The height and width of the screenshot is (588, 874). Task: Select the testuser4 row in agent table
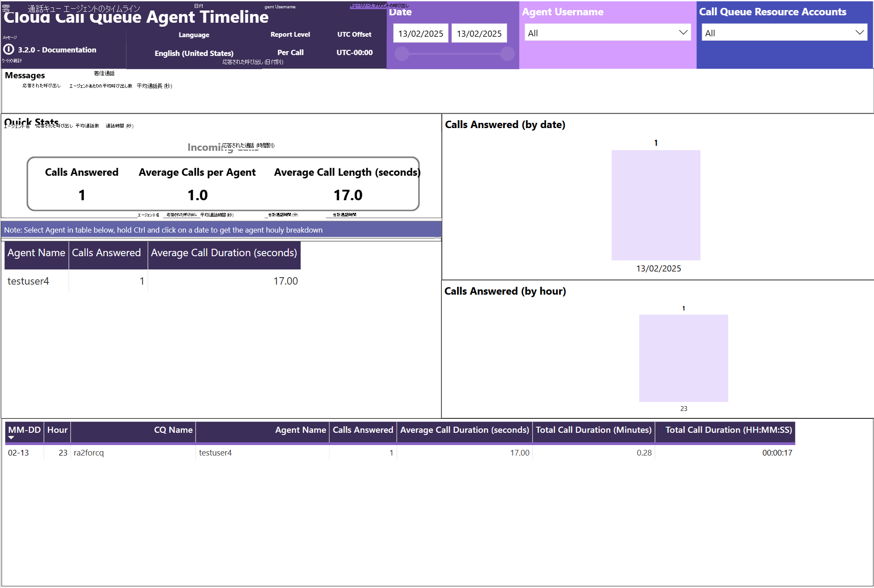(x=28, y=281)
